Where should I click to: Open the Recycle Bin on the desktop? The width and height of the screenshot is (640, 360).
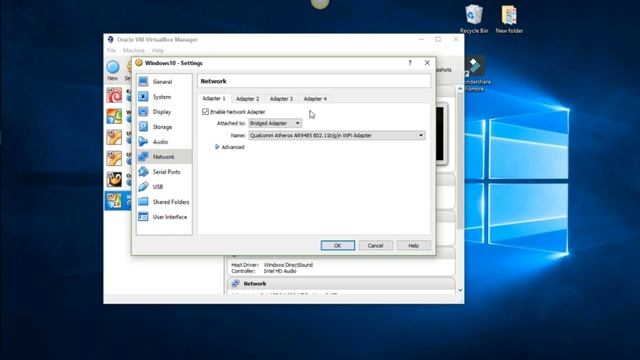click(x=474, y=19)
